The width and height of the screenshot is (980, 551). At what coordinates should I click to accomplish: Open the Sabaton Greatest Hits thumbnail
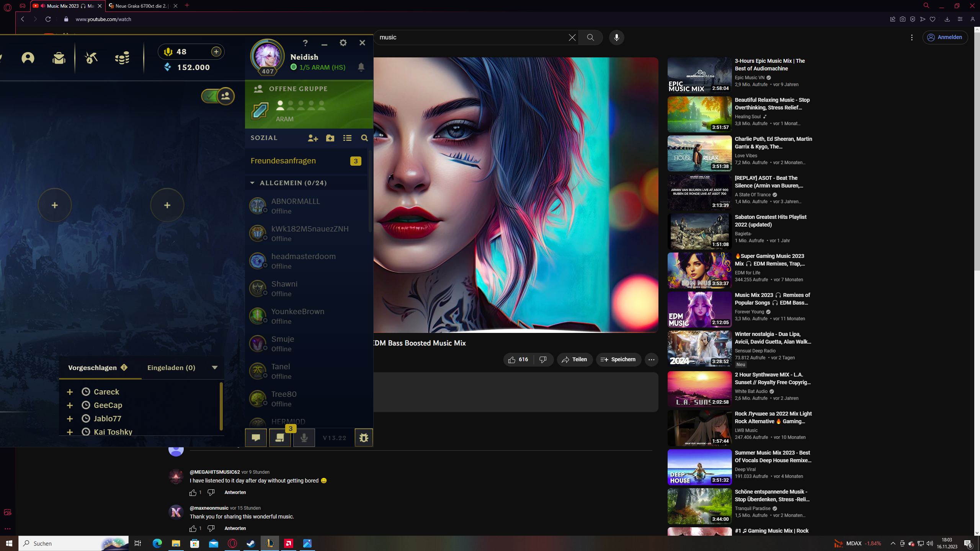(699, 231)
